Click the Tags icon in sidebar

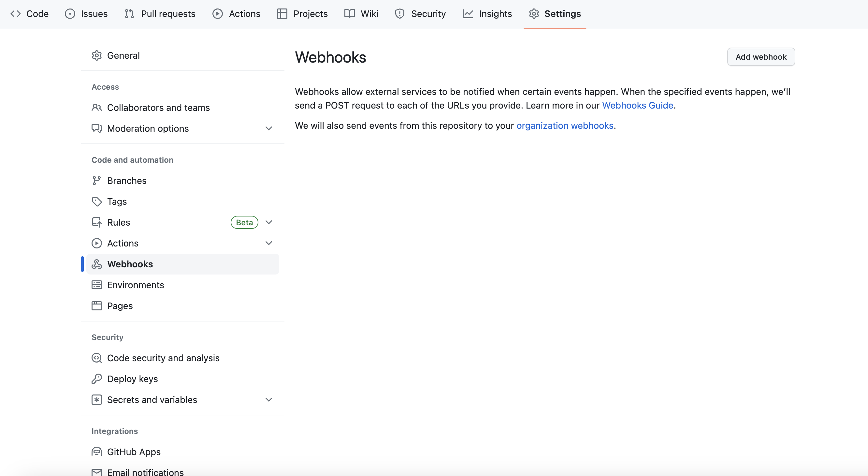96,201
